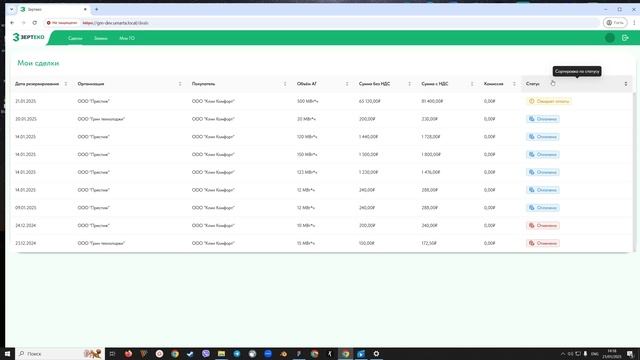The width and height of the screenshot is (640, 360).
Task: Click sort icon in Организация column header
Action: coord(180,84)
